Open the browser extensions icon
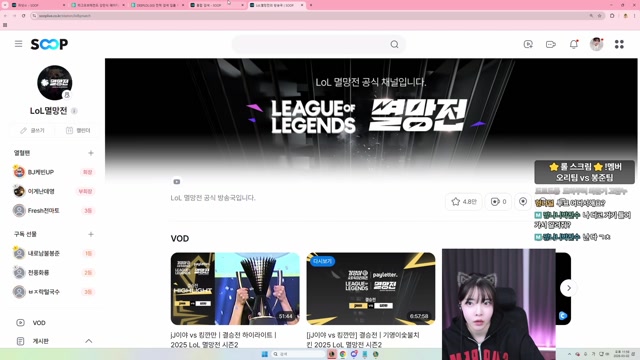 612,16
